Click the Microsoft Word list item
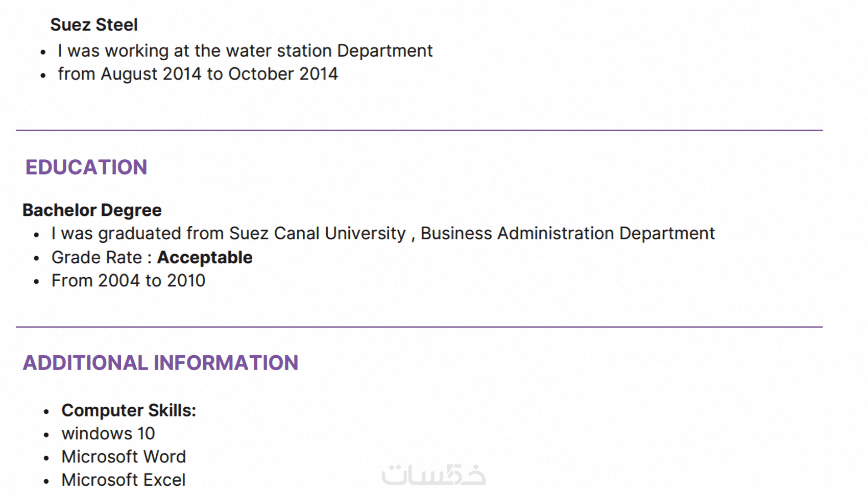This screenshot has width=868, height=495. coord(124,457)
